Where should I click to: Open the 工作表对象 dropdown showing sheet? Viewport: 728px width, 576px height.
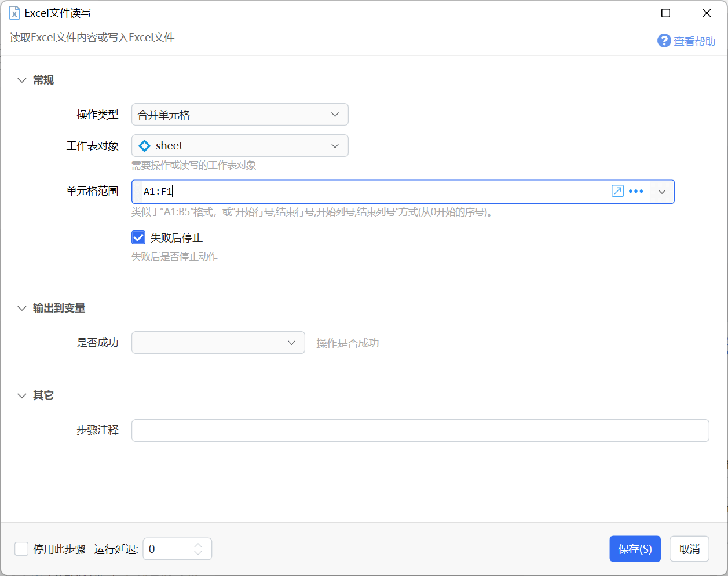240,146
